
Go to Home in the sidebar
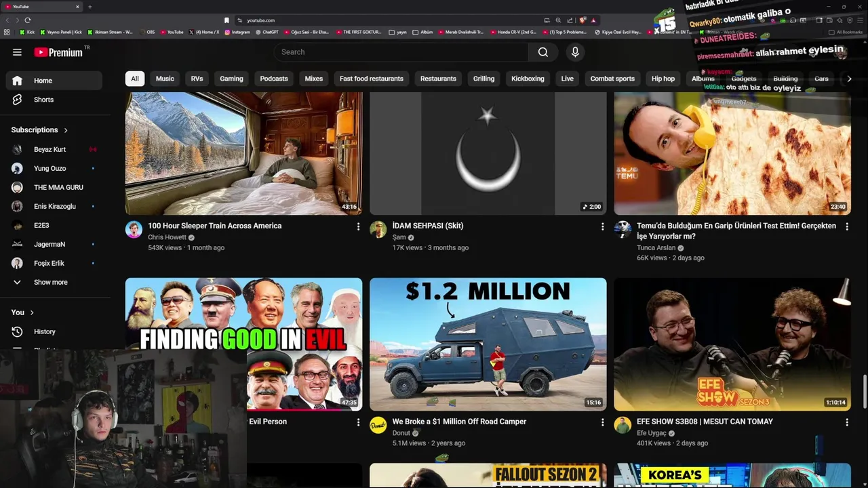54,81
